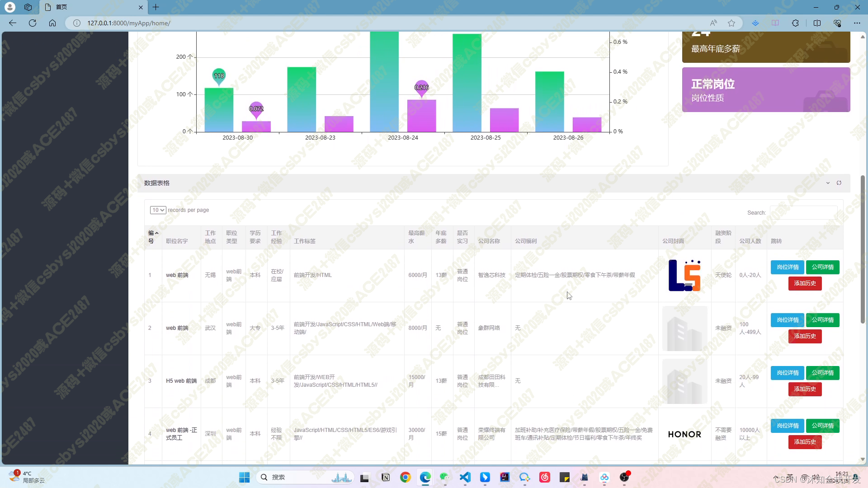Viewport: 868px width, 488px height.
Task: Open 岗位详情 for row 1 web 前端 无锡
Action: 788,267
